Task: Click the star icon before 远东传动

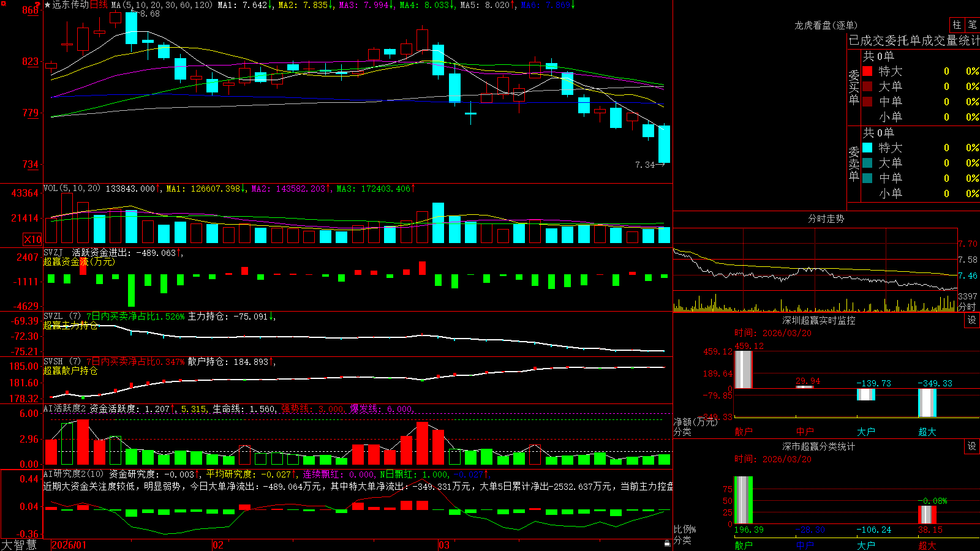Action: [x=48, y=5]
